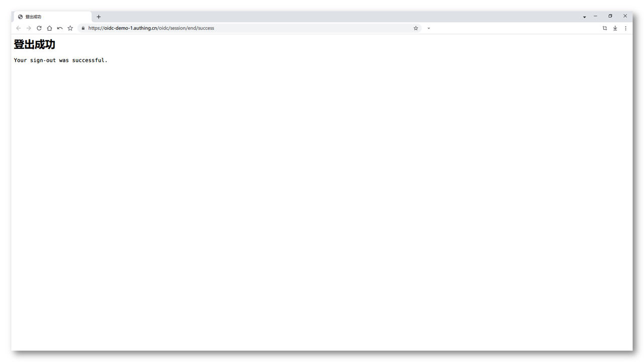This screenshot has width=644, height=362.
Task: Go forward to the next page
Action: click(29, 28)
